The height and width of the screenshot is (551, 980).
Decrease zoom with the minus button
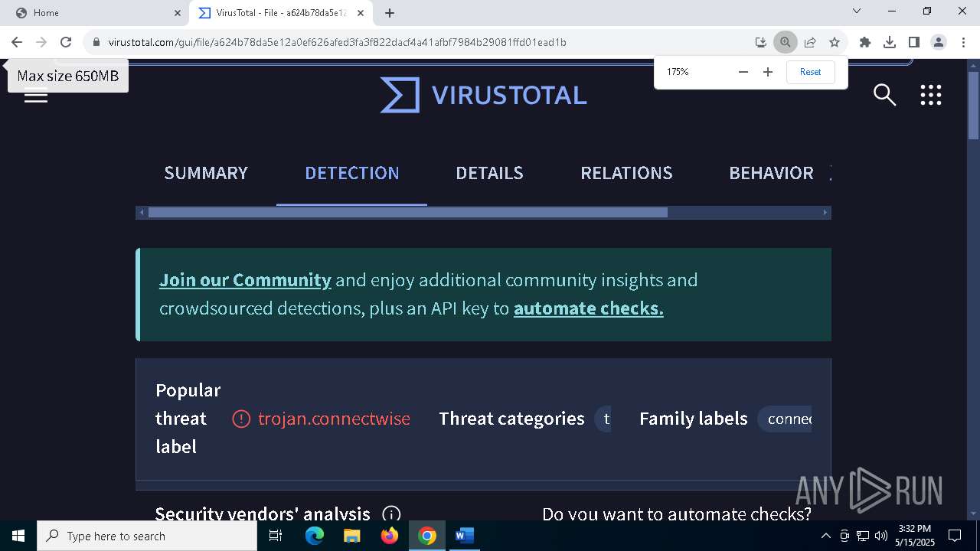(743, 72)
